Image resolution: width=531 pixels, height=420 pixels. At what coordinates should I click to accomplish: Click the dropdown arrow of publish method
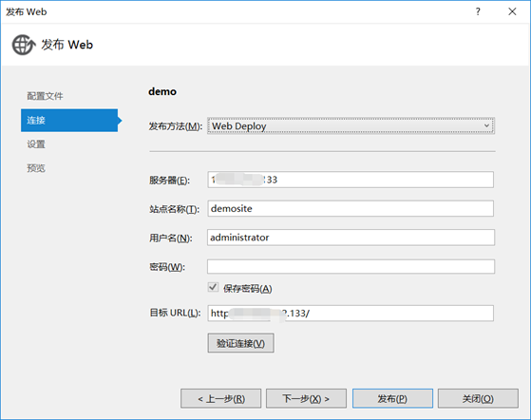point(486,125)
